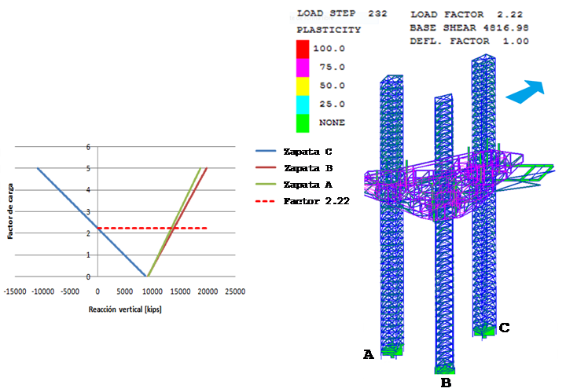Click the yellow 50.0 plasticity swatch
Image resolution: width=566 pixels, height=392 pixels.
pos(303,86)
